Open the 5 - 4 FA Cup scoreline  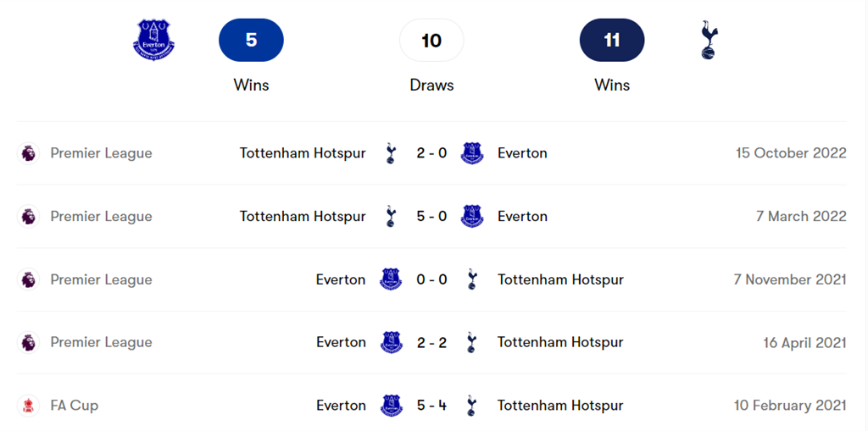pos(431,406)
